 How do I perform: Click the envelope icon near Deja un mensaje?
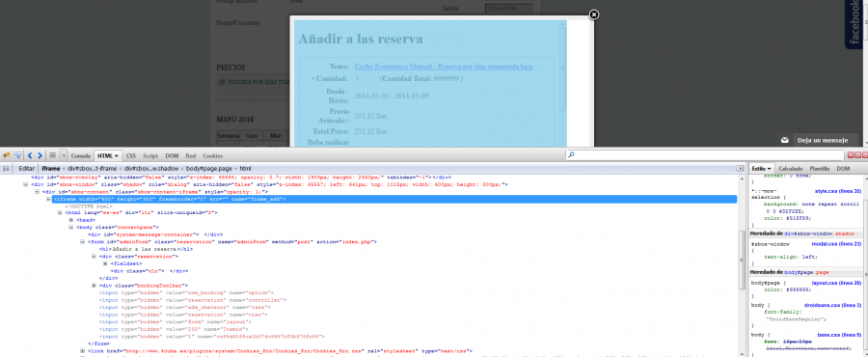(x=784, y=141)
